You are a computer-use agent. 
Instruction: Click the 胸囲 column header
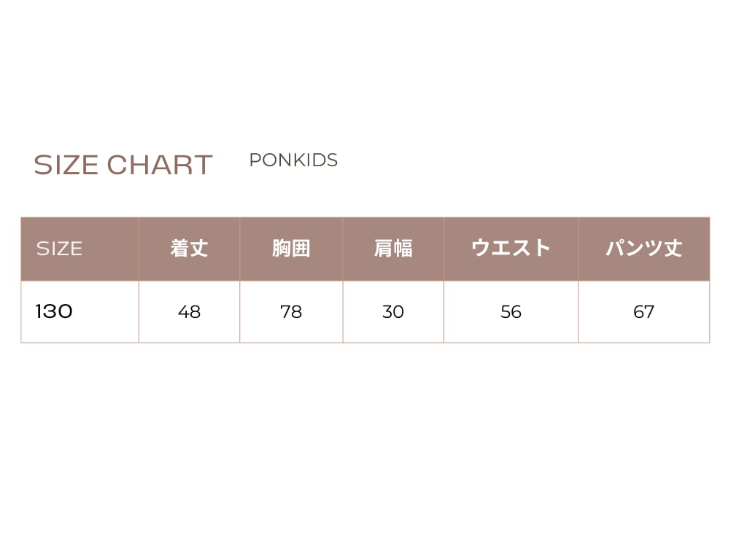tap(291, 249)
